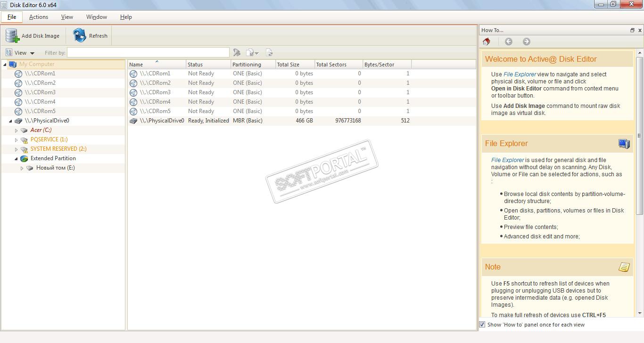Click the notepad icon in the Note heading

pos(624,267)
